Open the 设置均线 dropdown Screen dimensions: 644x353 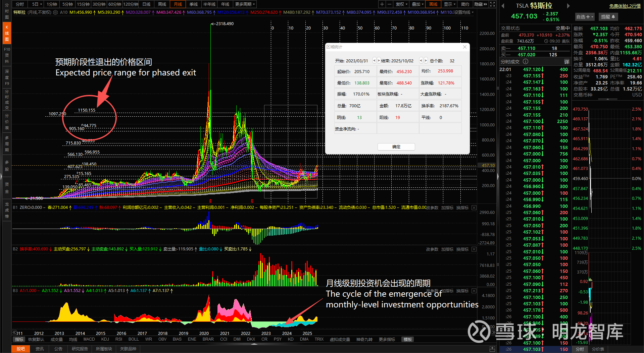[x=463, y=12]
